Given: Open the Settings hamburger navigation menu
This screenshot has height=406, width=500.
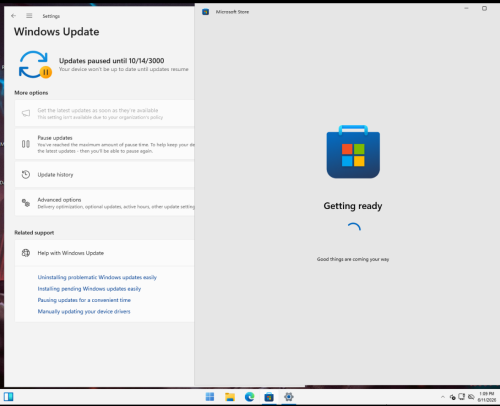Looking at the screenshot, I should [29, 16].
